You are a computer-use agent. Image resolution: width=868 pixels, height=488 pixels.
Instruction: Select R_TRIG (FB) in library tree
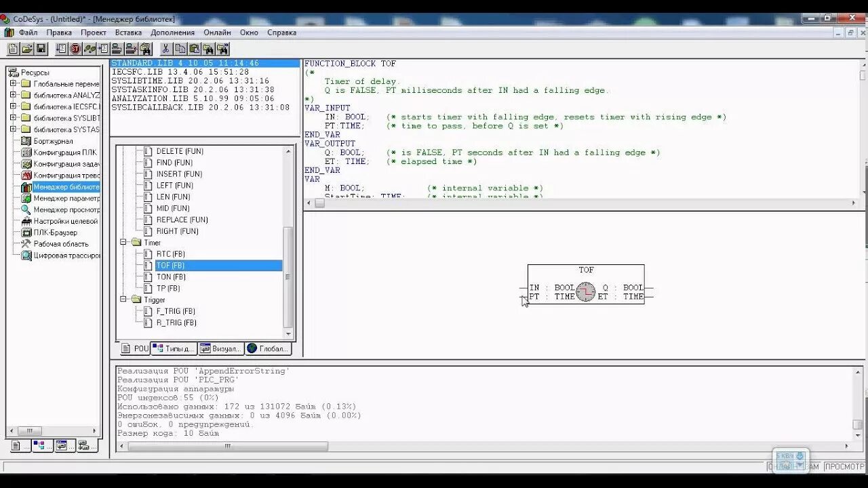pyautogui.click(x=176, y=323)
